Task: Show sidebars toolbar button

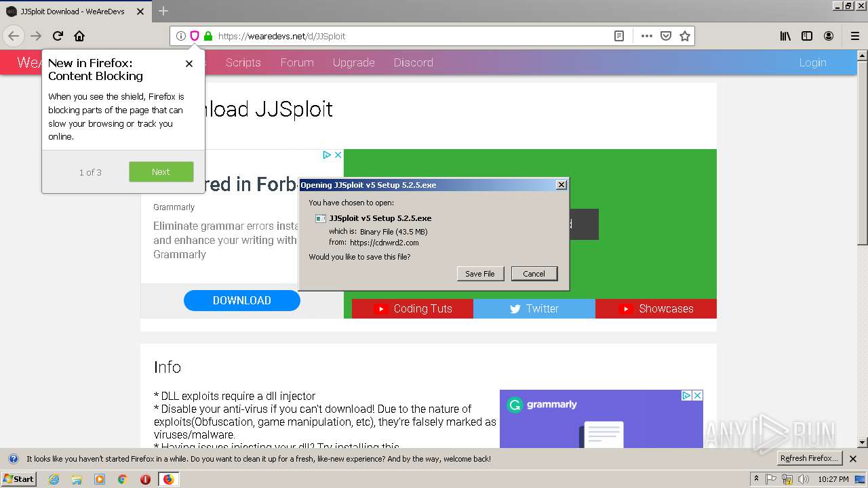Action: pyautogui.click(x=807, y=36)
